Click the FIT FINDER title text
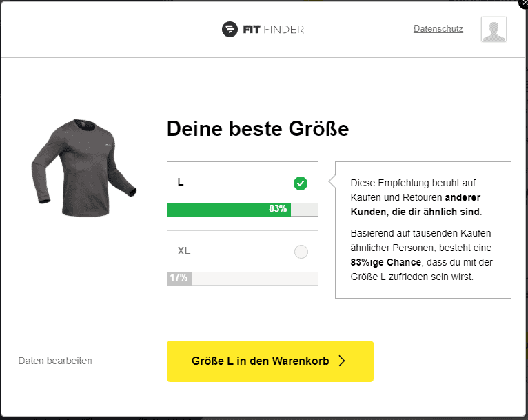528x420 pixels. tap(272, 30)
